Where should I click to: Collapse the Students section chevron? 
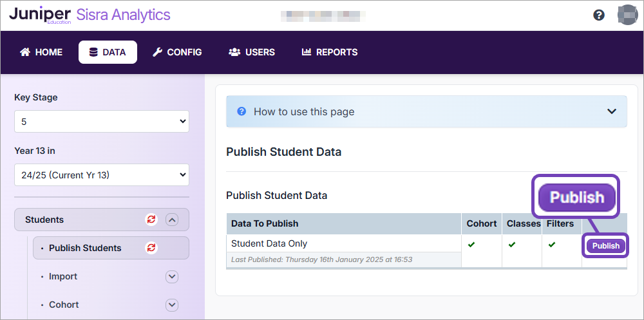click(x=171, y=220)
